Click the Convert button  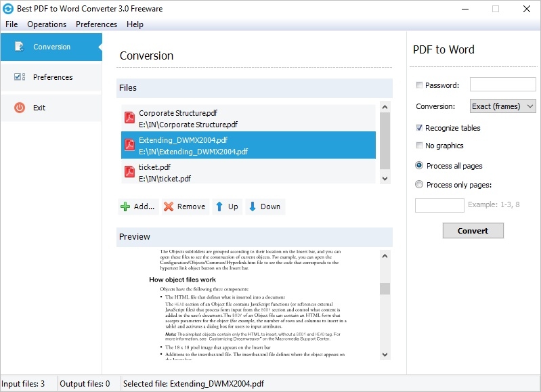pos(473,230)
